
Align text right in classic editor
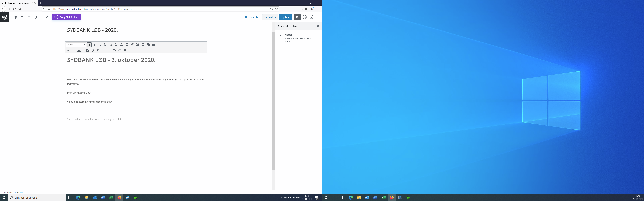point(127,45)
